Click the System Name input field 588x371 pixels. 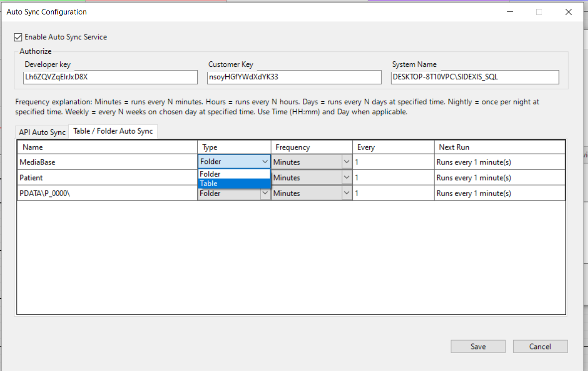tap(475, 77)
